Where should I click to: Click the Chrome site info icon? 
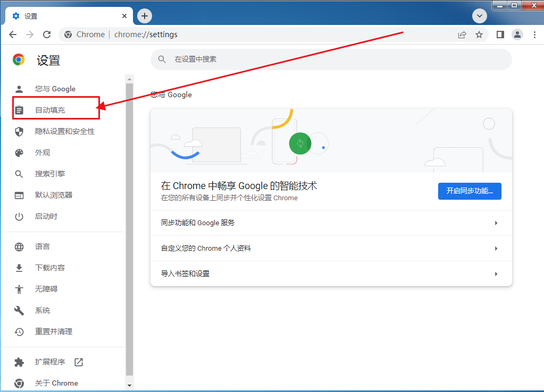[x=68, y=35]
